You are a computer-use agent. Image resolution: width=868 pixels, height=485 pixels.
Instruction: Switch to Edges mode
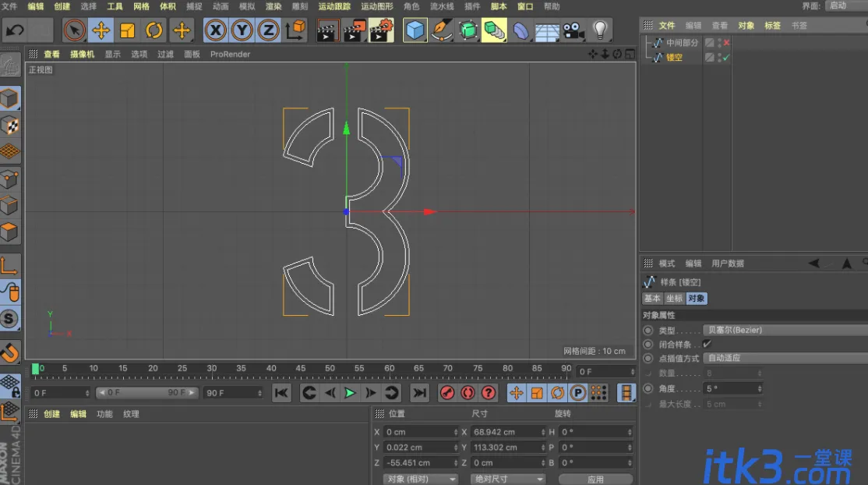(x=10, y=205)
